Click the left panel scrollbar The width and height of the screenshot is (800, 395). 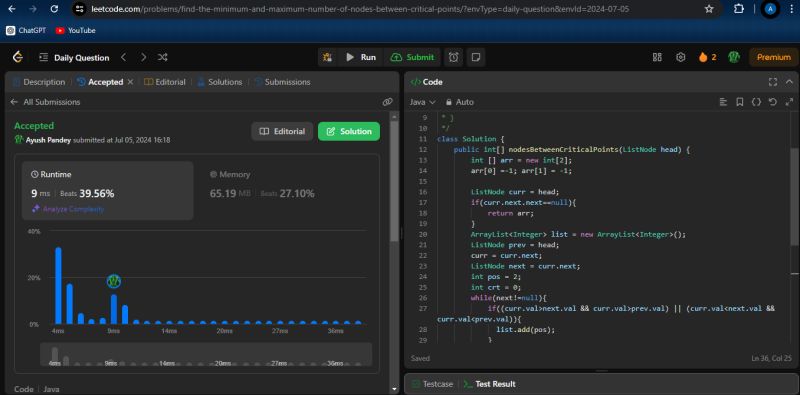pyautogui.click(x=394, y=181)
